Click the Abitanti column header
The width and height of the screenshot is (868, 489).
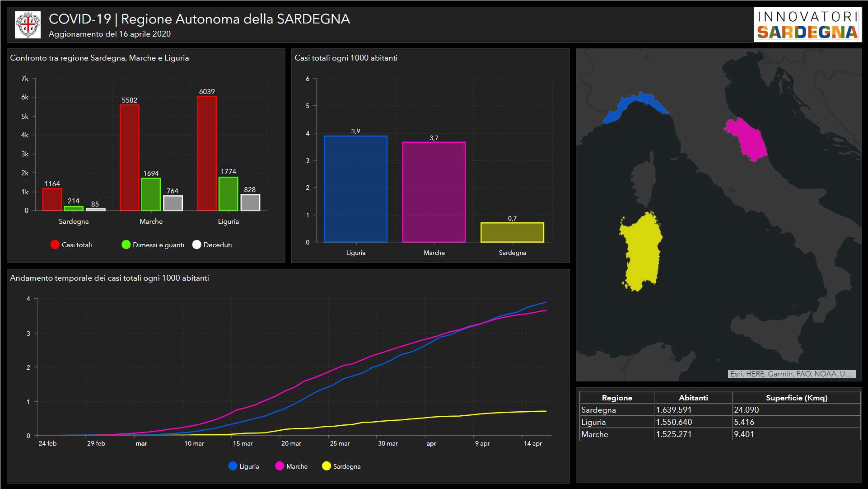tap(693, 398)
